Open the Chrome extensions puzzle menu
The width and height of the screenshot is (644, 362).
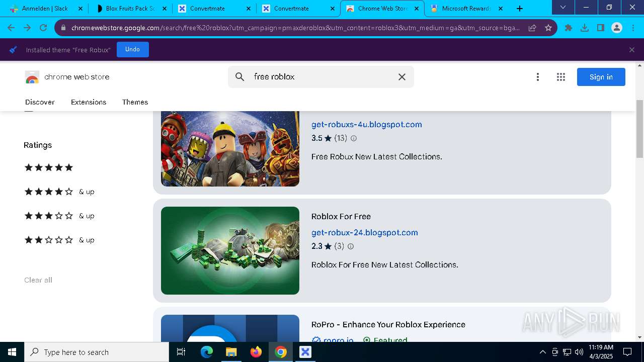(569, 28)
